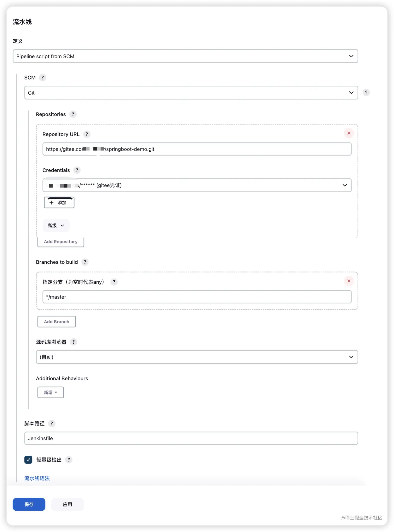Open the Pipeline script from SCM dropdown

185,56
